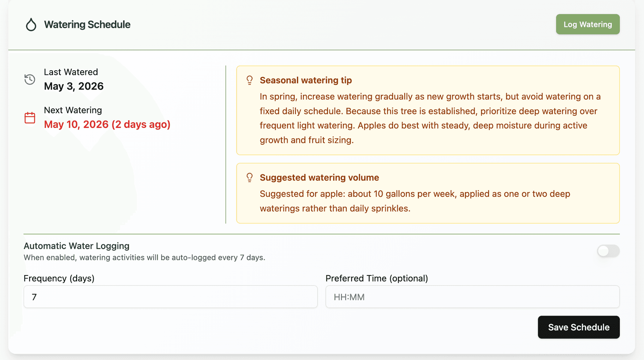Click the Seasonal watering tip heading
Viewport: 644px width, 360px height.
coord(306,80)
